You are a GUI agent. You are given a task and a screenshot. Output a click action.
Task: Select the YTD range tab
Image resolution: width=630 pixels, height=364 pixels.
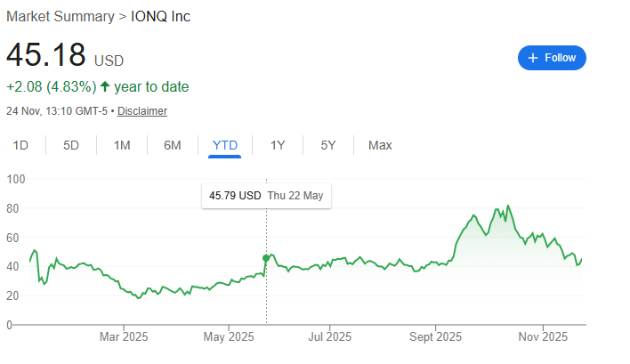pos(225,145)
